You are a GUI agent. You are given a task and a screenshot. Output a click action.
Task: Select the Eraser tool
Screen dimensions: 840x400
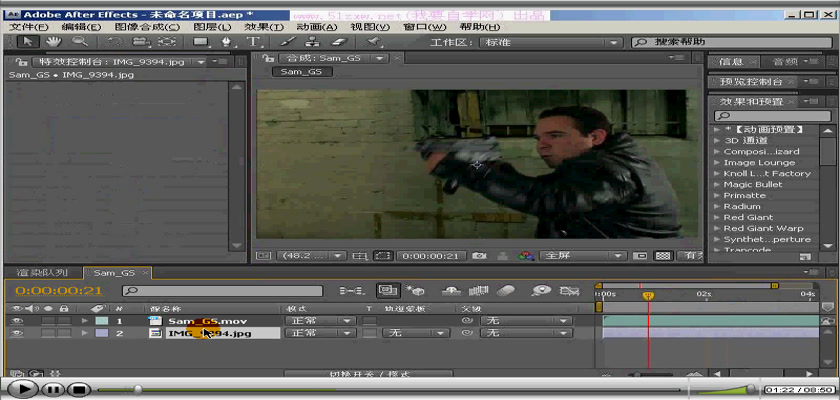click(x=340, y=42)
